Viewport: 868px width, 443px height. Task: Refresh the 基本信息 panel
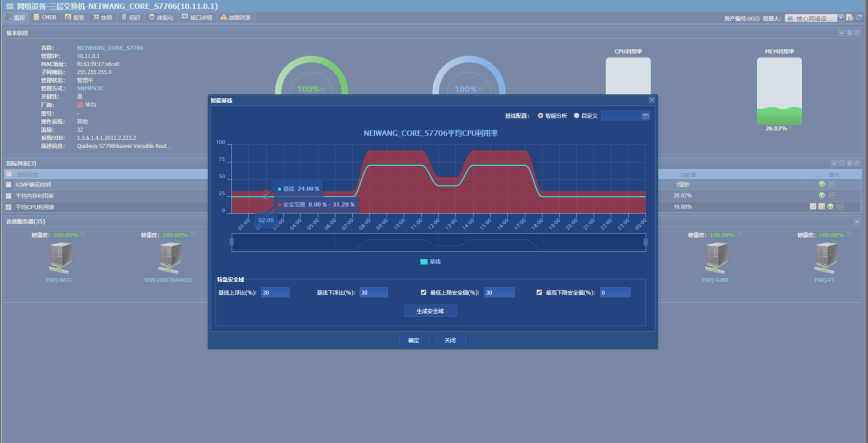[x=857, y=33]
